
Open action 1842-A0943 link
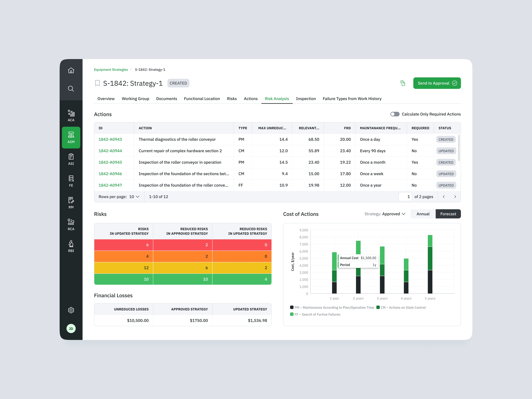[110, 140]
